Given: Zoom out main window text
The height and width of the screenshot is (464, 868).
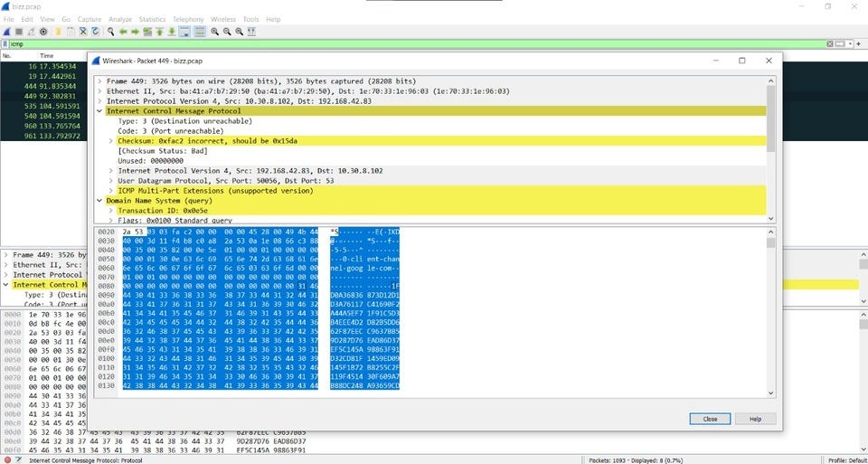Looking at the screenshot, I should point(226,32).
